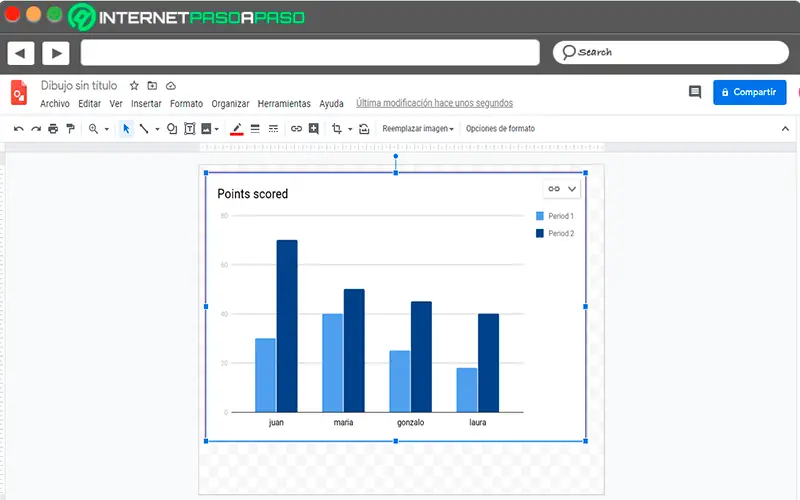Image resolution: width=800 pixels, height=500 pixels.
Task: Click the Undo arrow icon
Action: (x=19, y=129)
